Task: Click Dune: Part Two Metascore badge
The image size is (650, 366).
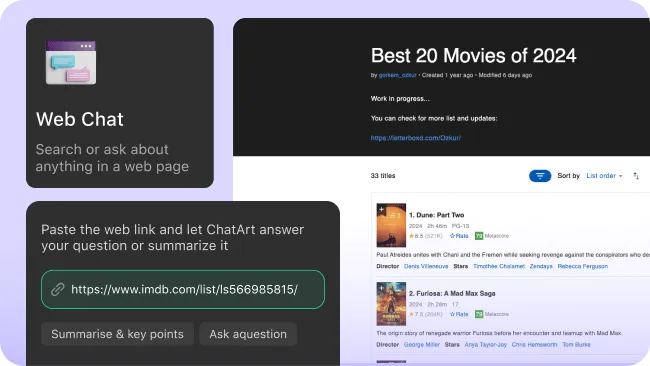Action: click(479, 236)
